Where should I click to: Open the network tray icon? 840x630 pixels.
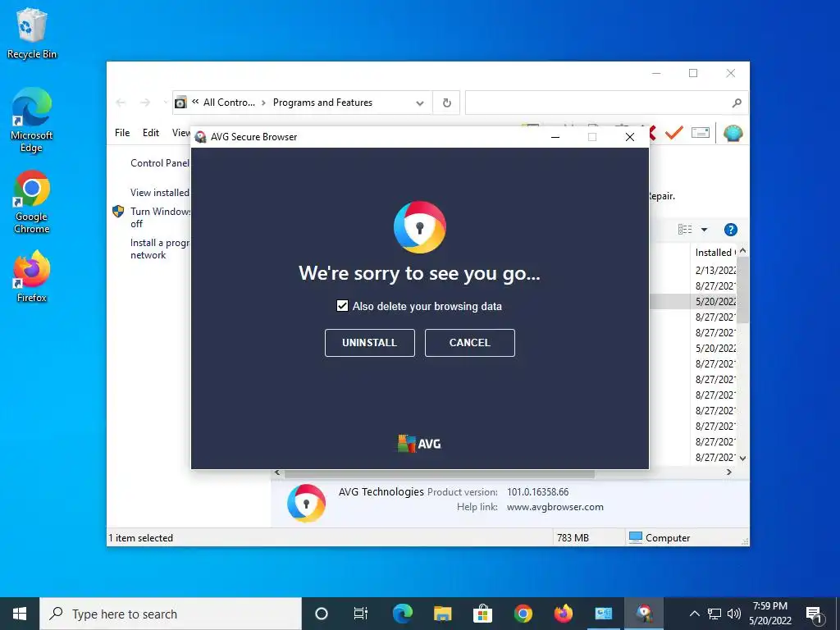click(x=714, y=614)
